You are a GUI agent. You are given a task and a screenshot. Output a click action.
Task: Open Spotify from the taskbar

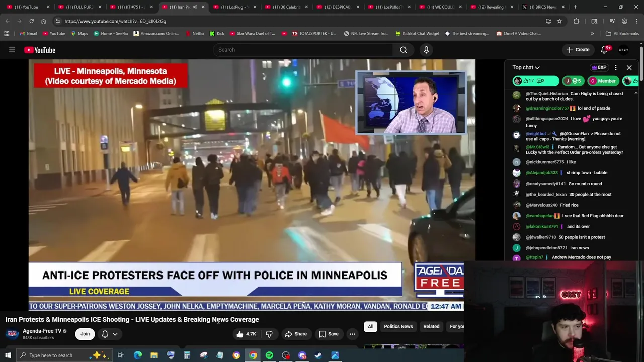click(x=269, y=355)
